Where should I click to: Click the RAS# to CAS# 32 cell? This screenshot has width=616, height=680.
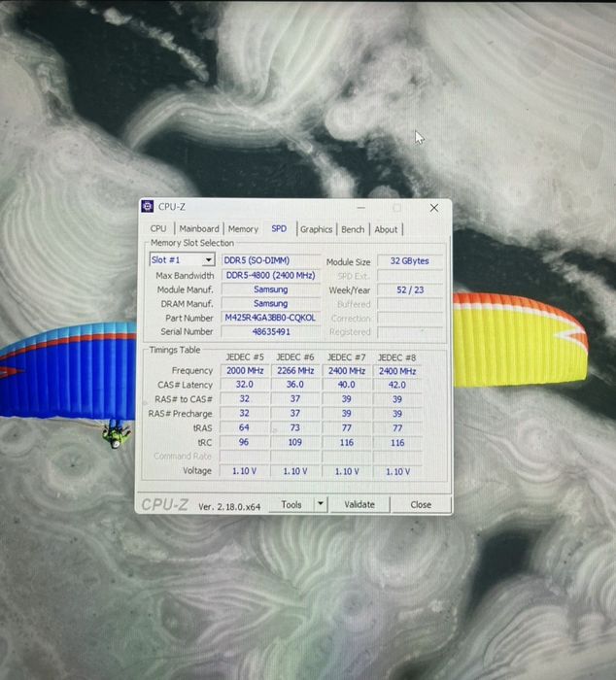pos(245,399)
